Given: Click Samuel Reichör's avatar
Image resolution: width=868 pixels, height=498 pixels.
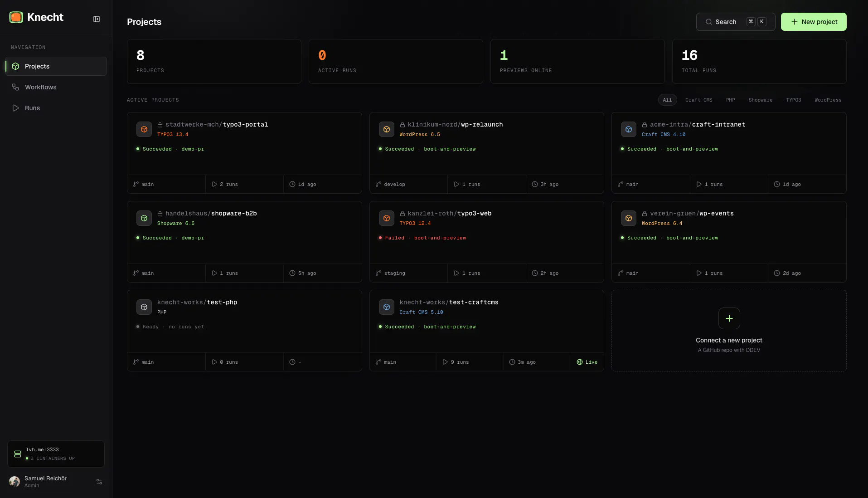Looking at the screenshot, I should click(x=15, y=482).
